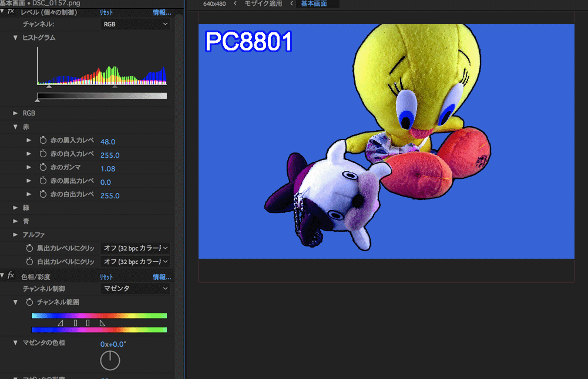
Task: Click stopwatch for 赤の白出力レベル
Action: 43,194
